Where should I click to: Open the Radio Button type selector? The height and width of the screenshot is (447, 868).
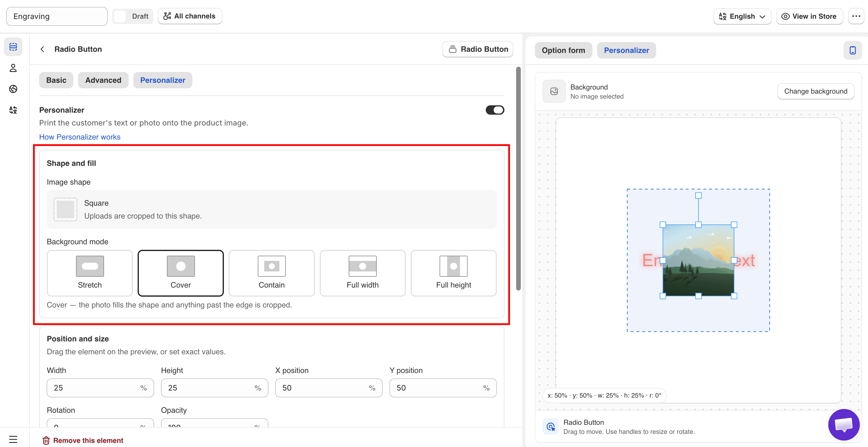478,49
